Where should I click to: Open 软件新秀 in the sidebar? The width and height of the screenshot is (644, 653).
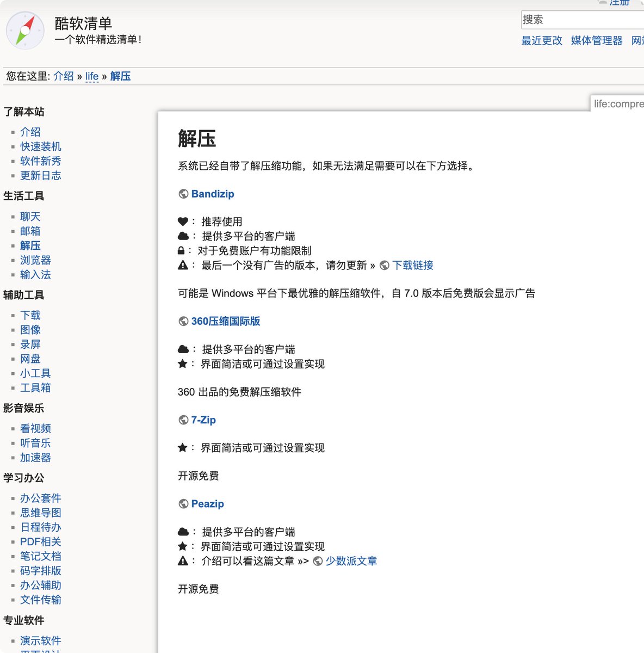click(x=41, y=161)
